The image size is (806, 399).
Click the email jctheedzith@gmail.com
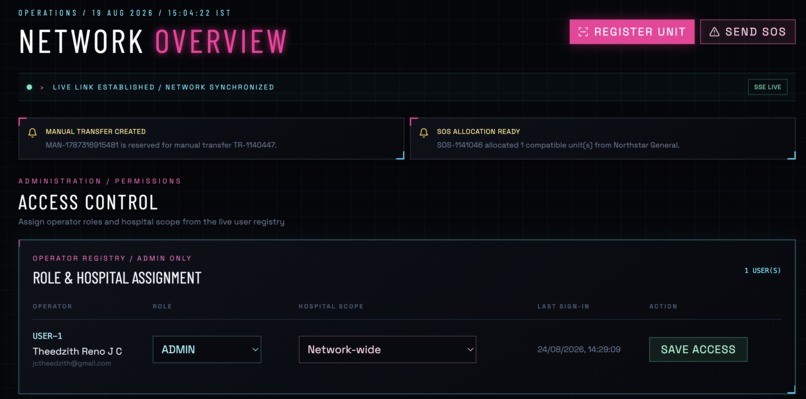point(72,364)
